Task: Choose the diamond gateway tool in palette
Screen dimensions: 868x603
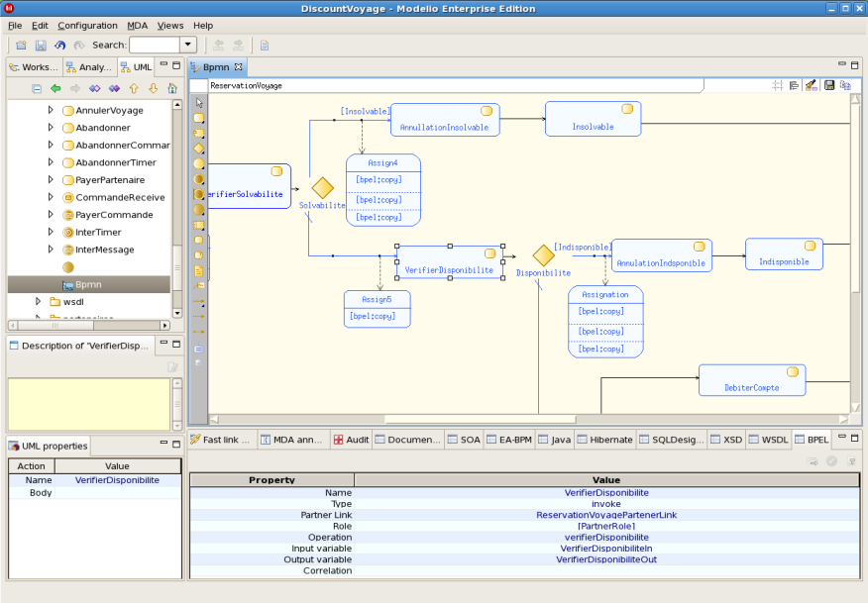Action: point(199,149)
